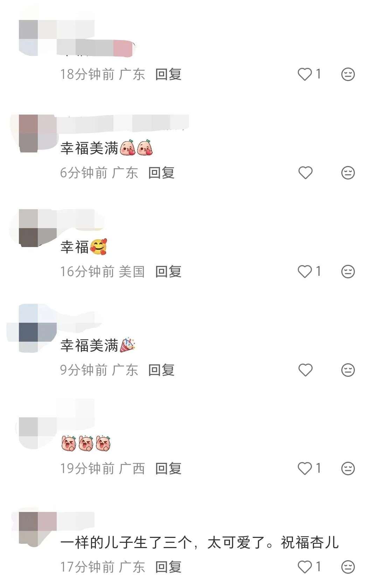Heart the 17分钟前 祝福杏儿 comment
This screenshot has width=378, height=588.
click(x=304, y=567)
